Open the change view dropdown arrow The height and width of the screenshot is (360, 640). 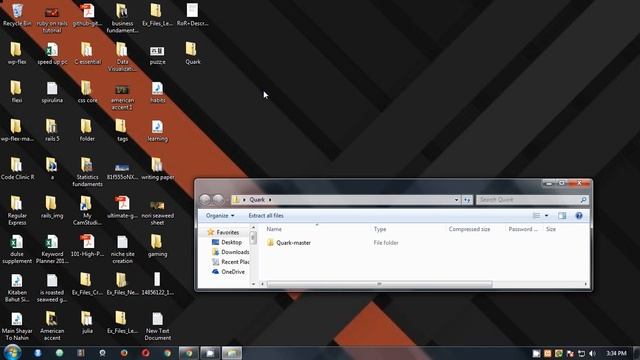pyautogui.click(x=547, y=216)
